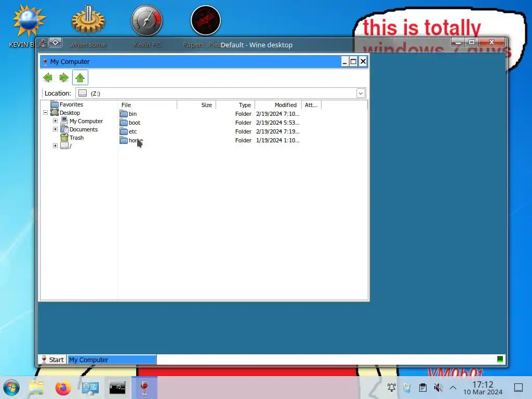Click the muted volume tray icon
Viewport: 532px width, 399px height.
click(438, 387)
